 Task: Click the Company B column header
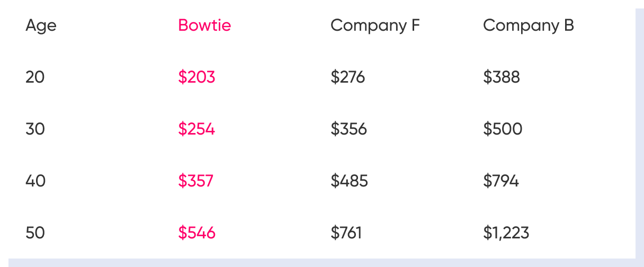[528, 25]
